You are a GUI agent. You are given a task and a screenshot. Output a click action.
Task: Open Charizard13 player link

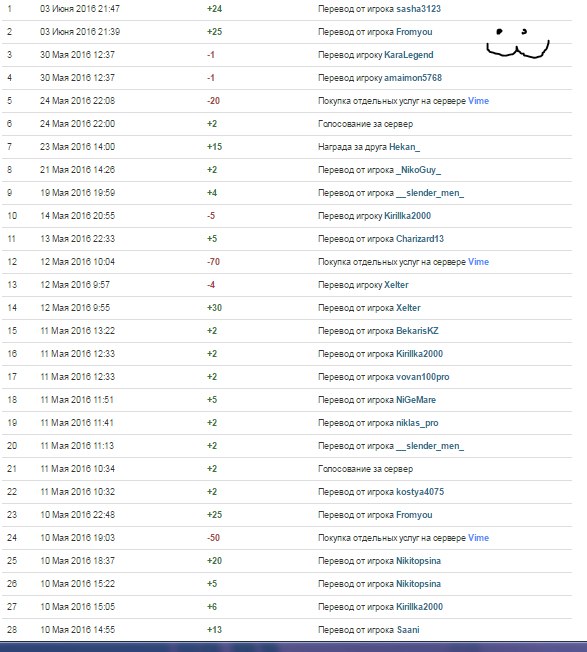click(x=420, y=239)
